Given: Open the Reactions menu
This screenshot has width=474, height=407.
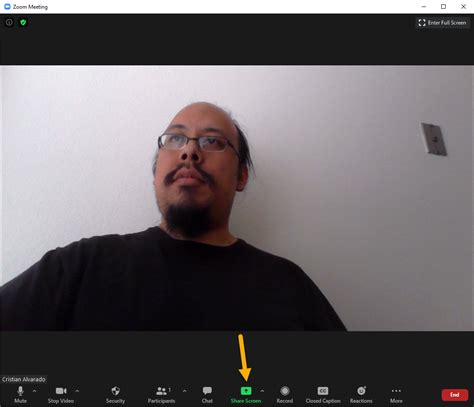Looking at the screenshot, I should [361, 394].
